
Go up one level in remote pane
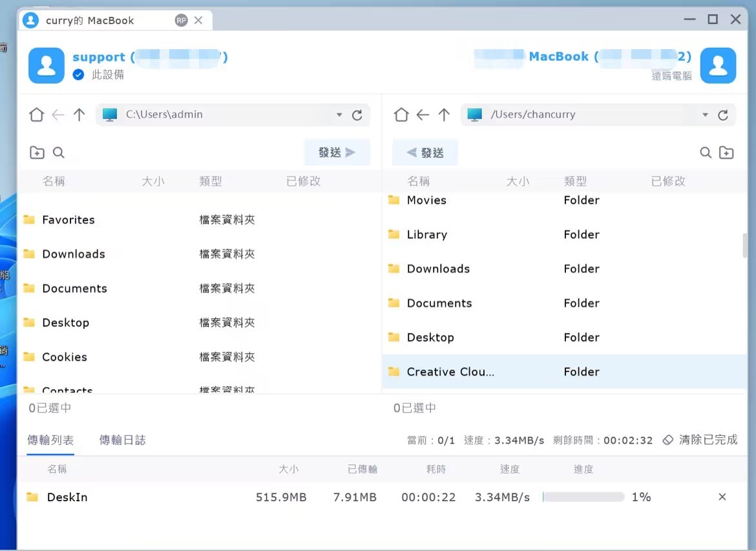[x=444, y=115]
